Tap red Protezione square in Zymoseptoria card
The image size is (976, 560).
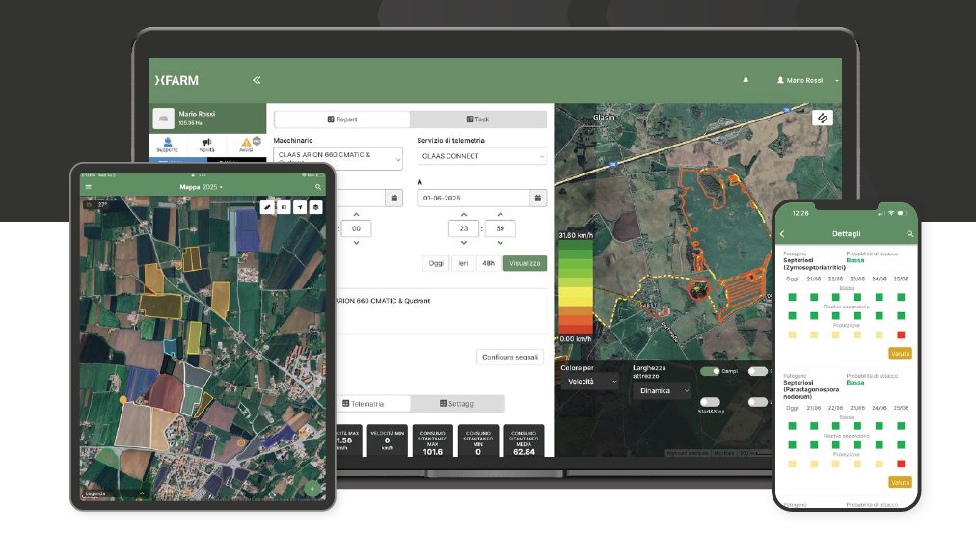(901, 334)
